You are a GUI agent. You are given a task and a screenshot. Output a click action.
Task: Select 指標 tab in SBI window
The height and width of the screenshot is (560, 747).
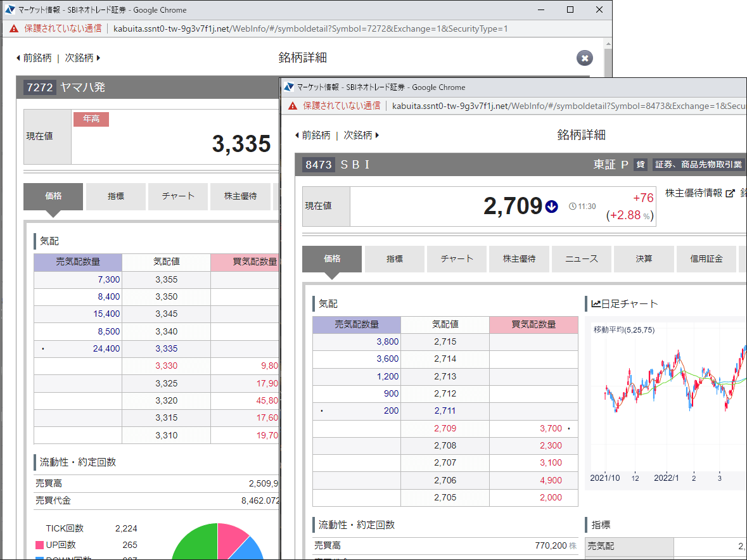pyautogui.click(x=395, y=259)
